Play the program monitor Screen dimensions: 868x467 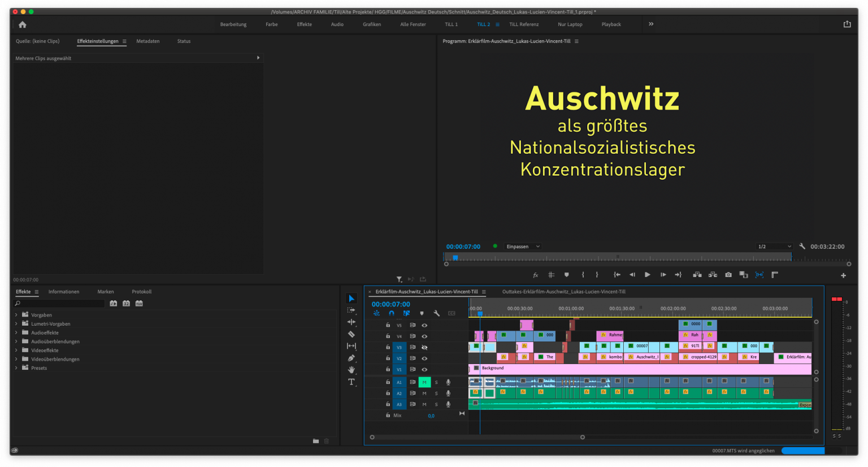tap(648, 275)
